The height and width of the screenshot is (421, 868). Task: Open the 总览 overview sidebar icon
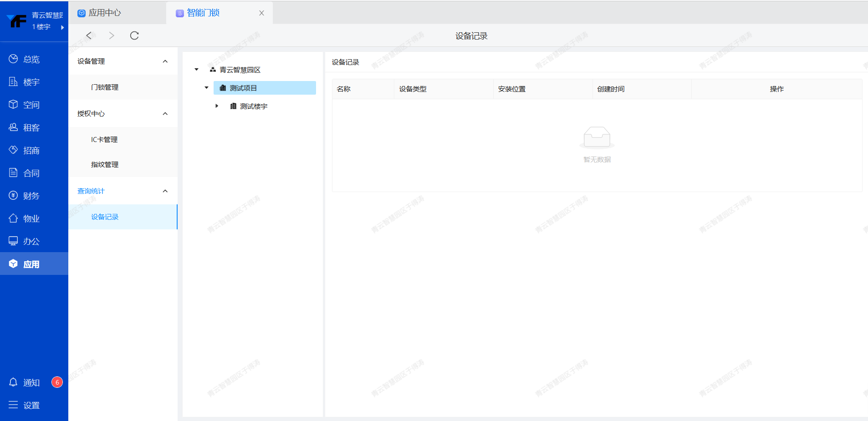(14, 59)
